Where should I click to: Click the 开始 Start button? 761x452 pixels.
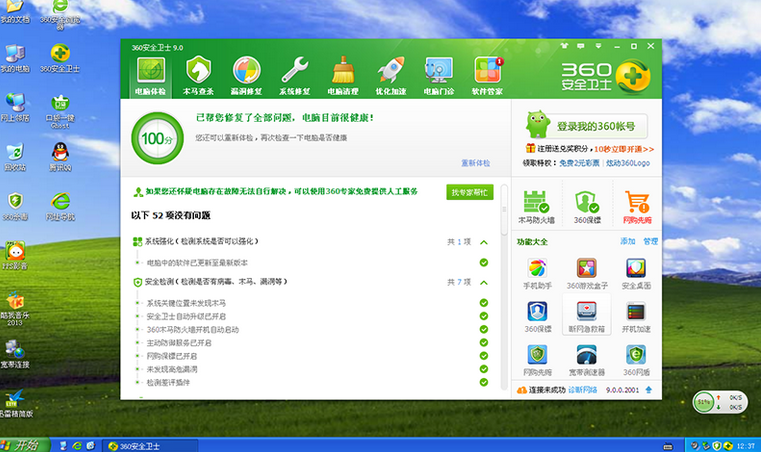[24, 445]
